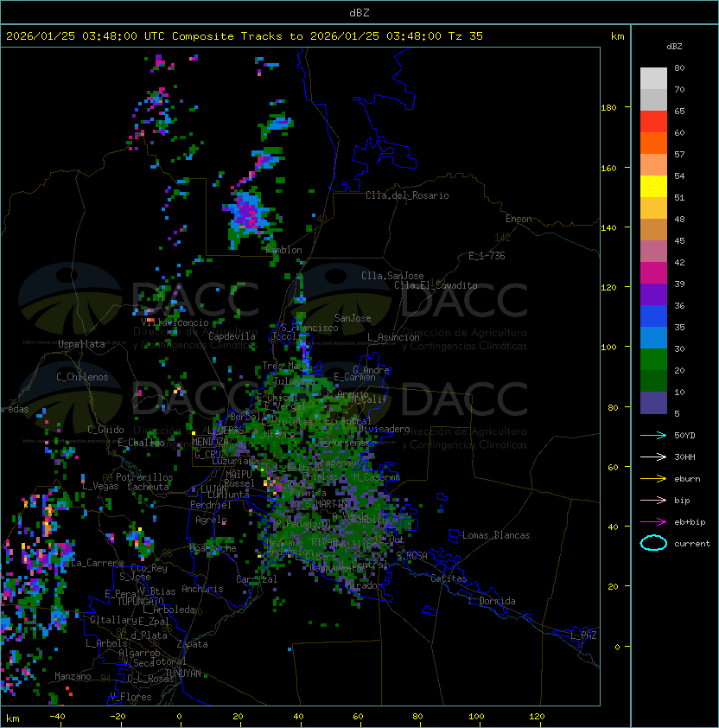Image resolution: width=719 pixels, height=728 pixels.
Task: Pick the purple 36-39 dBZ color swatch
Action: tap(653, 295)
